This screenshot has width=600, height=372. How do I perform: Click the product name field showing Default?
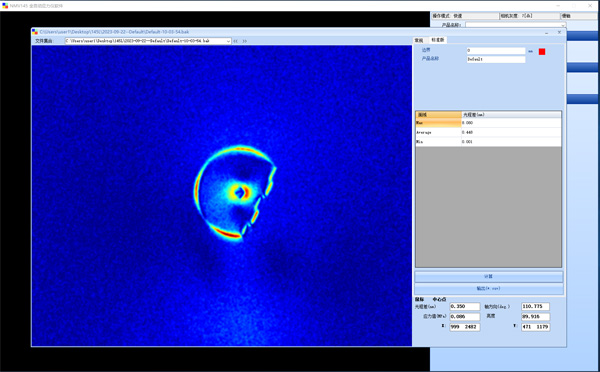tap(496, 59)
